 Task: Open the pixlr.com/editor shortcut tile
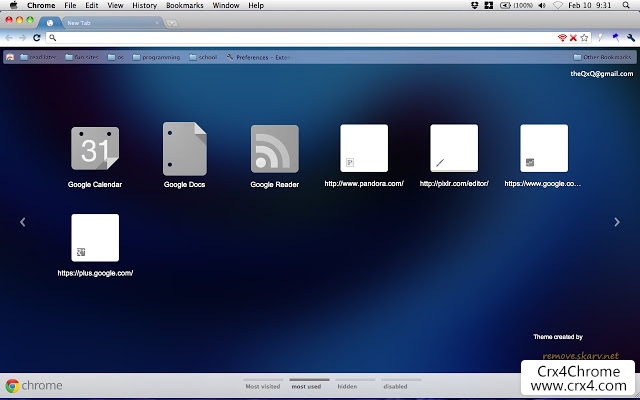coord(454,148)
